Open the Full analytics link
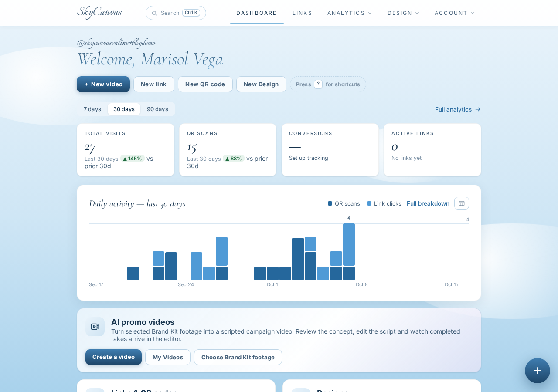The width and height of the screenshot is (558, 392). [458, 109]
